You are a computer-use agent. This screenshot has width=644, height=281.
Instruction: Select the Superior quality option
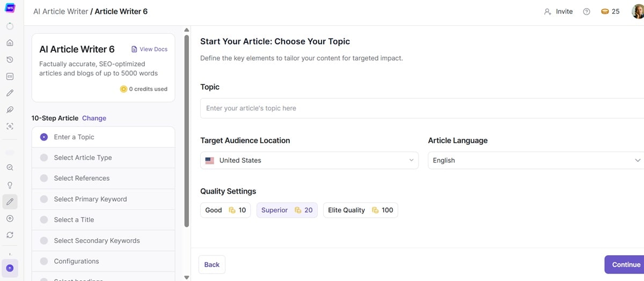pos(287,210)
